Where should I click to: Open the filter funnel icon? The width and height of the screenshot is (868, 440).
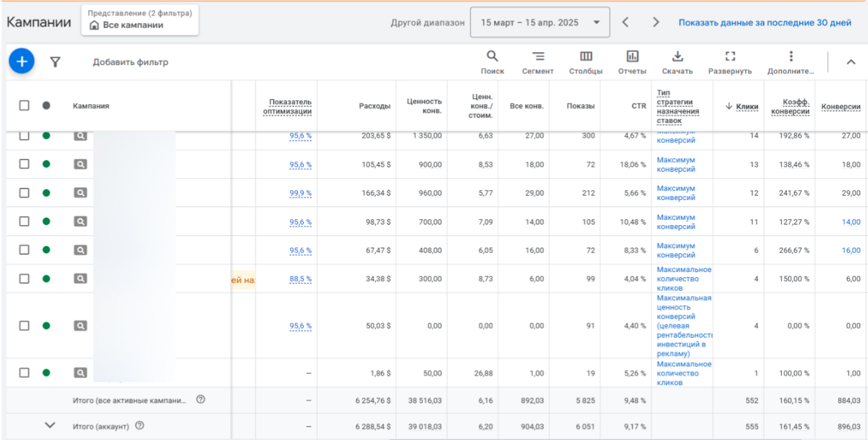(55, 62)
